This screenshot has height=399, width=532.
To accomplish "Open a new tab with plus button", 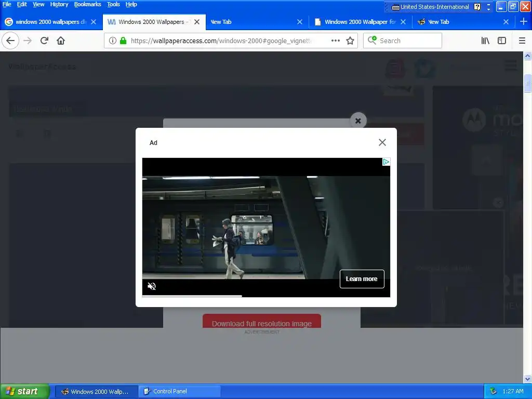I will point(524,22).
